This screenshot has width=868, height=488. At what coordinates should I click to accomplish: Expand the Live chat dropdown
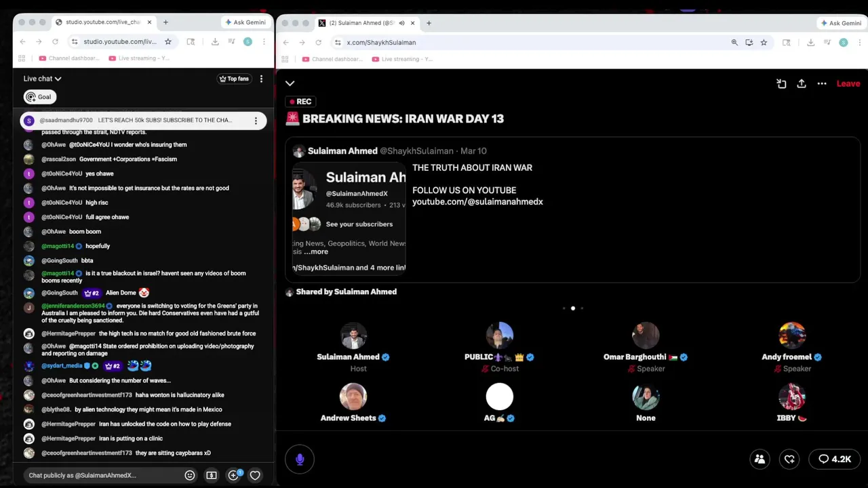tap(42, 79)
